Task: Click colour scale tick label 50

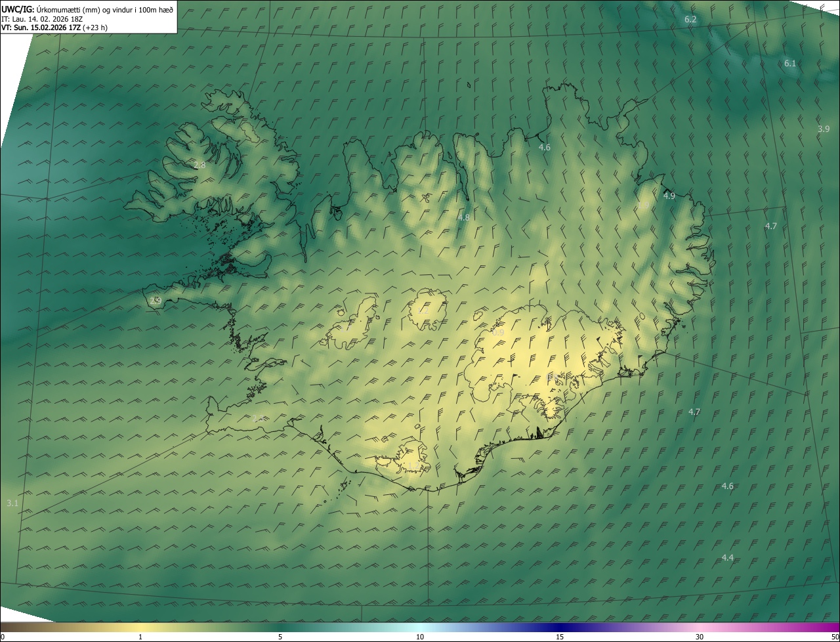Action: (x=835, y=637)
